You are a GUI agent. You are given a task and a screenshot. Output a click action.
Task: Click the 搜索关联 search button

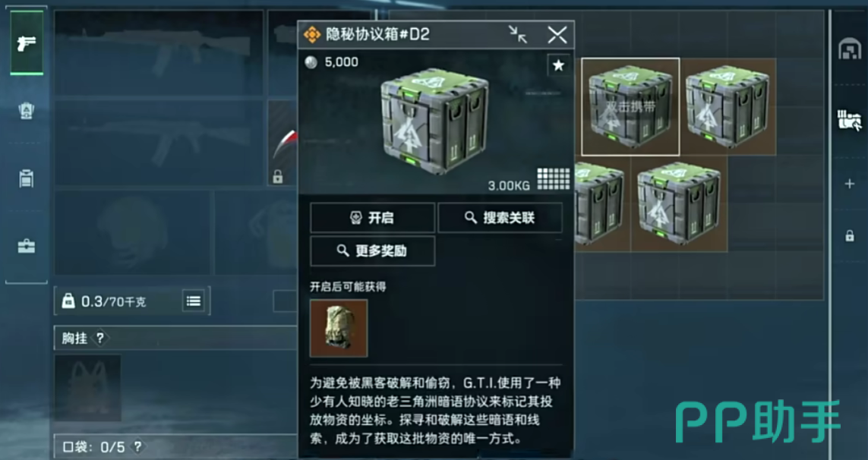tap(500, 218)
